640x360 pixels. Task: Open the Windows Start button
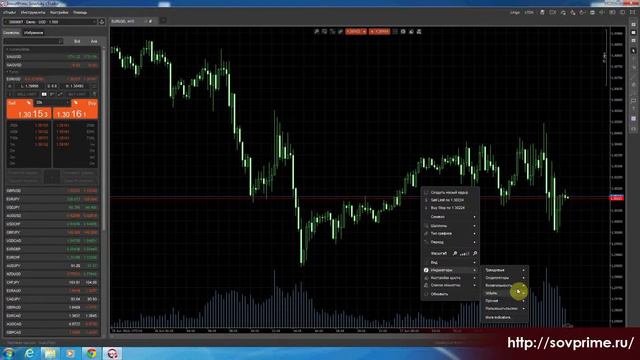[x=9, y=353]
